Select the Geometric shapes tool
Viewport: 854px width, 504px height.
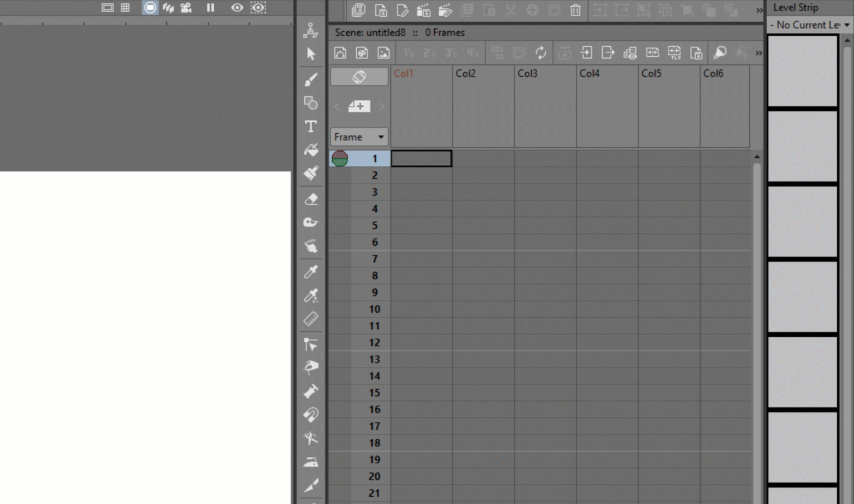coord(310,103)
